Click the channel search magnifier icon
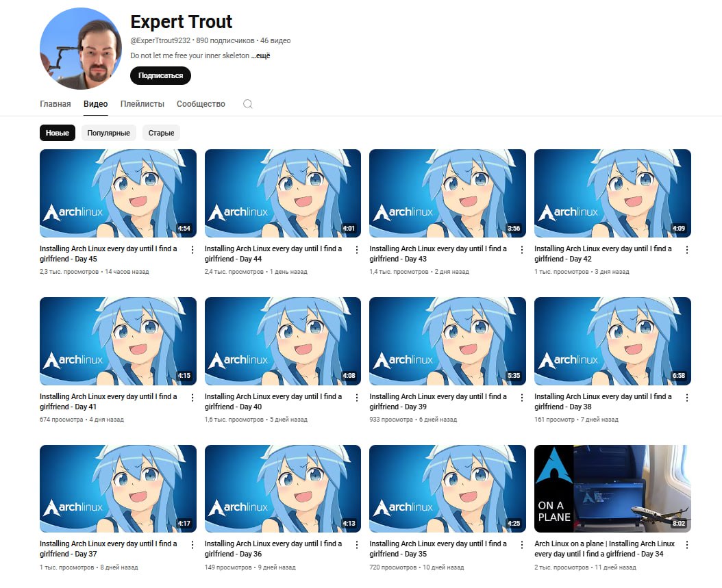 tap(248, 104)
